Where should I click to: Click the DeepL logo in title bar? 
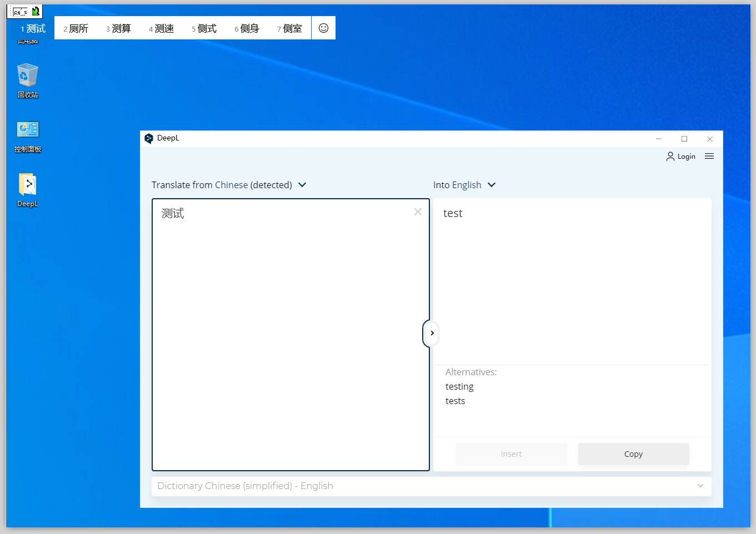(x=148, y=139)
